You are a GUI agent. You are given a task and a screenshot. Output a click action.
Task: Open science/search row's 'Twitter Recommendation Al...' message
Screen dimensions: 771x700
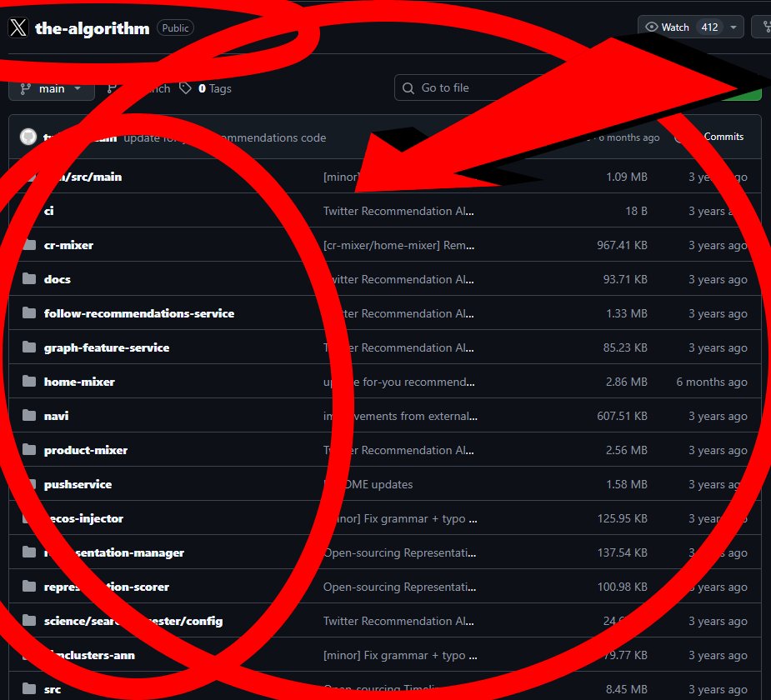[x=398, y=621]
